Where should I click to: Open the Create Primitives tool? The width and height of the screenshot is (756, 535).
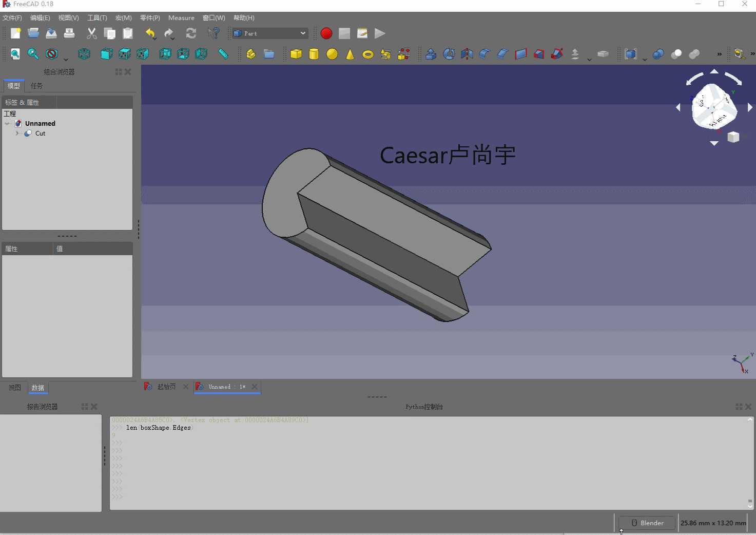[x=386, y=54]
